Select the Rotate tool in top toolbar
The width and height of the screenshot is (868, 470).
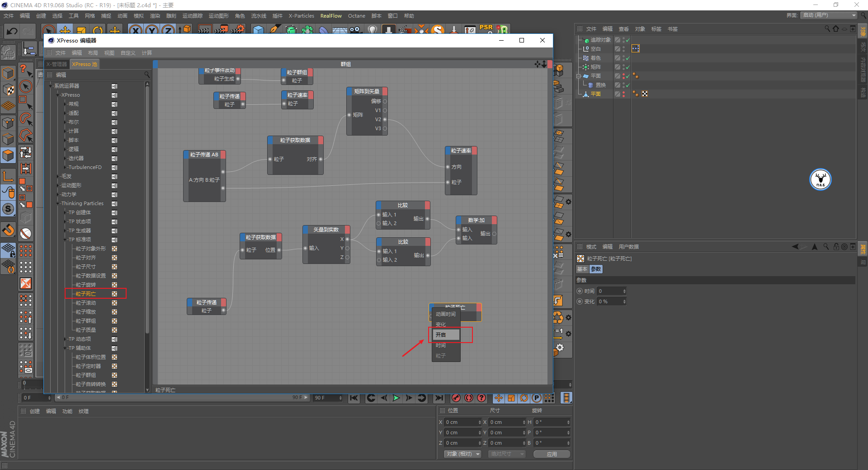98,31
